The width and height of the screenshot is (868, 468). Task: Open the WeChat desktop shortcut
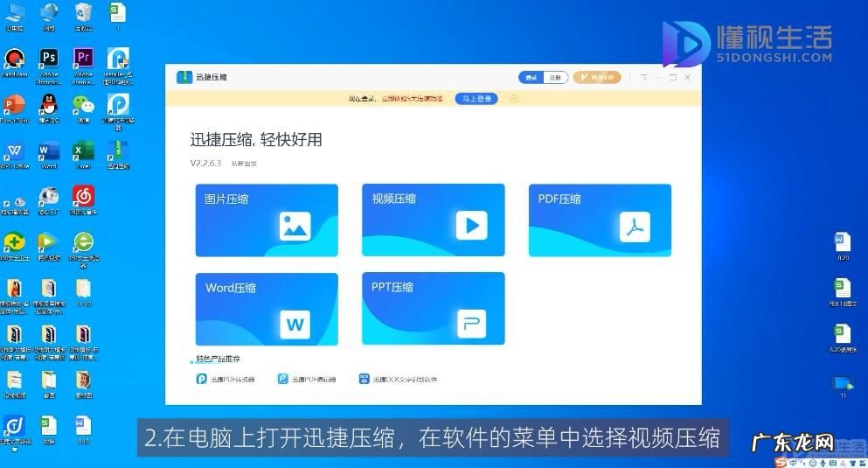point(83,108)
